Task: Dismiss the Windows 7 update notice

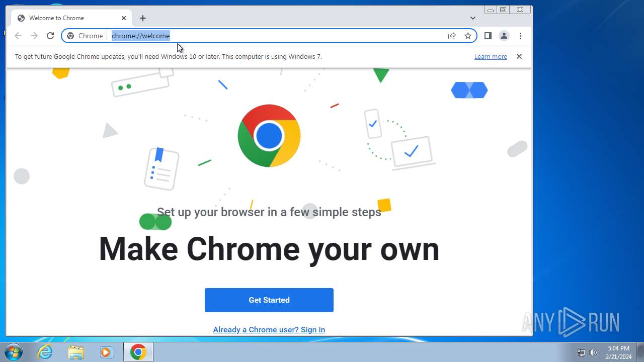Action: click(519, 56)
